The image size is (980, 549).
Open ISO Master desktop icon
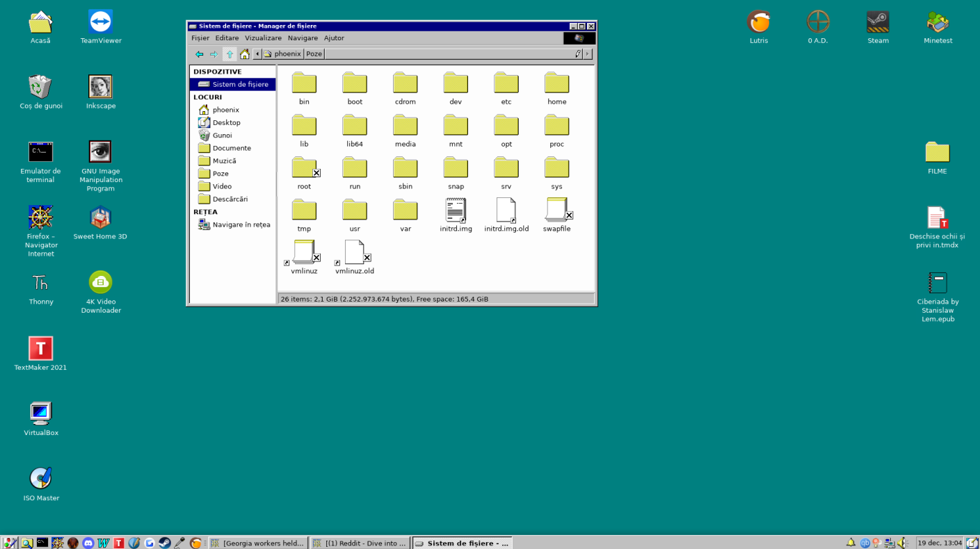coord(41,484)
